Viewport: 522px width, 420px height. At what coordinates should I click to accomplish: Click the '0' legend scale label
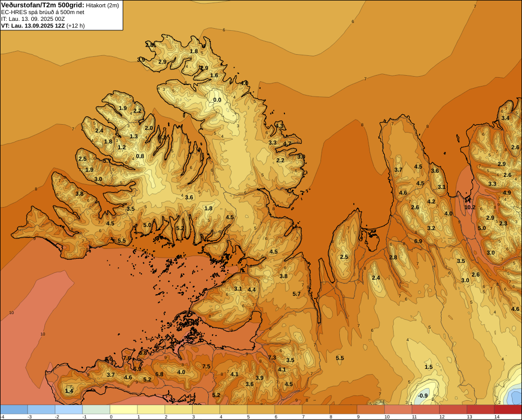[111, 417]
